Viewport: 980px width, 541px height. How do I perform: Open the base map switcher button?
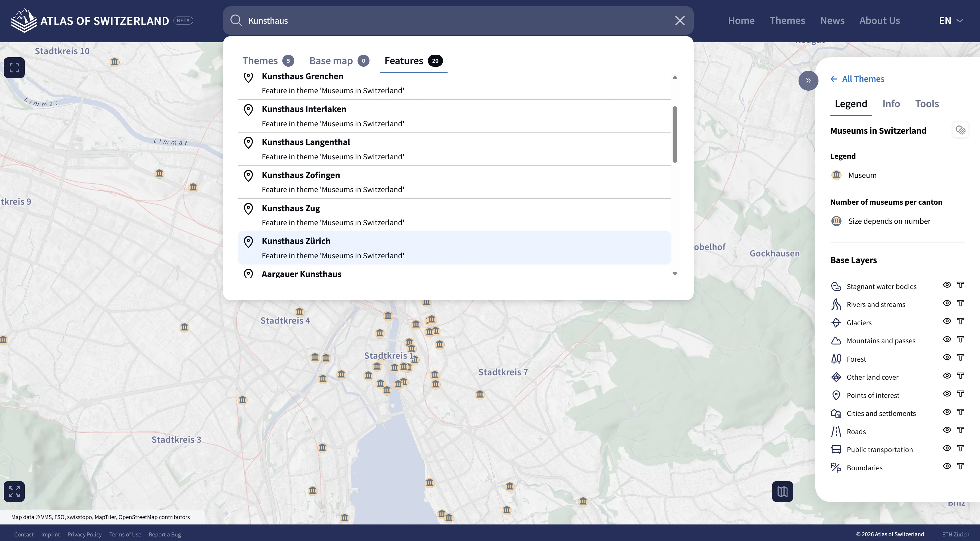tap(783, 491)
